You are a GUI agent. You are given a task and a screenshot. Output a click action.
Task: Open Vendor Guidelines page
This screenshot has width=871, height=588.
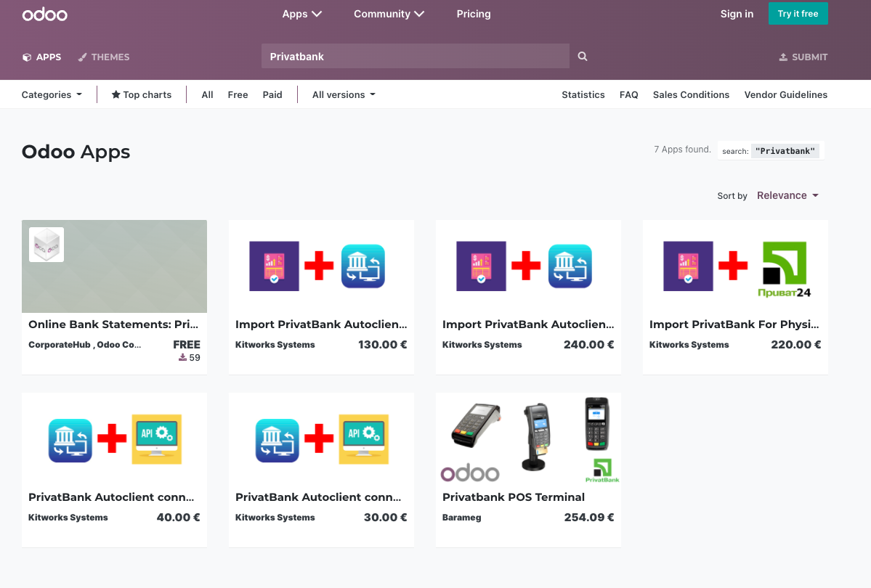(x=785, y=95)
